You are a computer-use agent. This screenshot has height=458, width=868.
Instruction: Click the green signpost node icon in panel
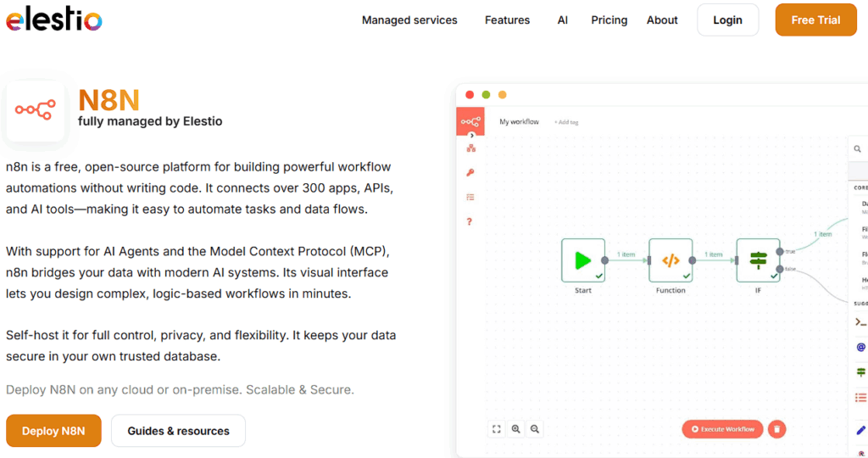(861, 372)
